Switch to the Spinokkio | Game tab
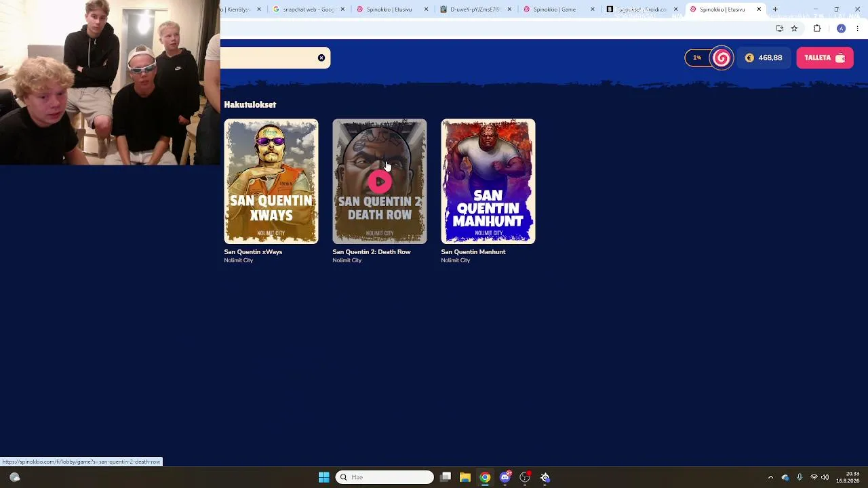Viewport: 868px width, 488px height. (x=557, y=9)
